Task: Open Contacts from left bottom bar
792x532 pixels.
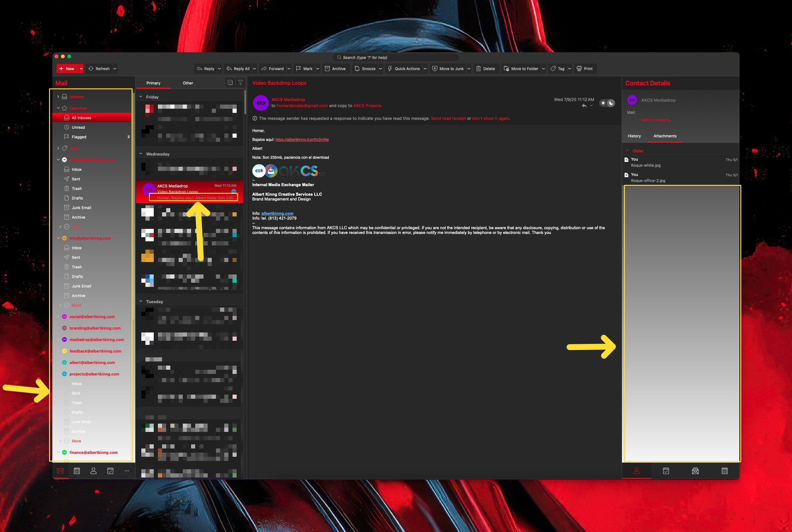Action: pos(93,471)
